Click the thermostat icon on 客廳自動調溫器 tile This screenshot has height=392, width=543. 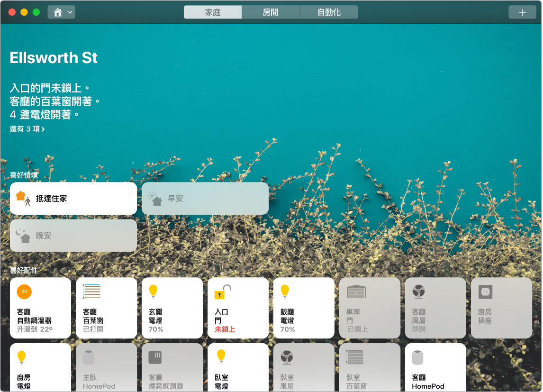(x=24, y=292)
